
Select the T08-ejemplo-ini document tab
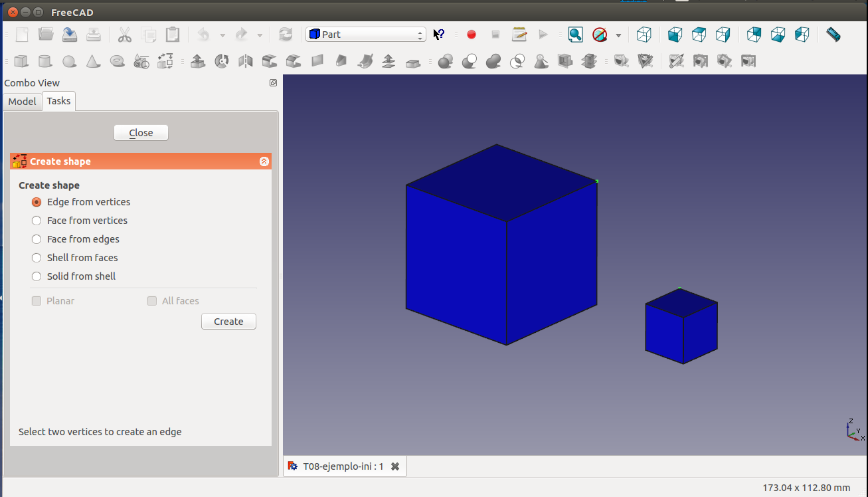343,466
